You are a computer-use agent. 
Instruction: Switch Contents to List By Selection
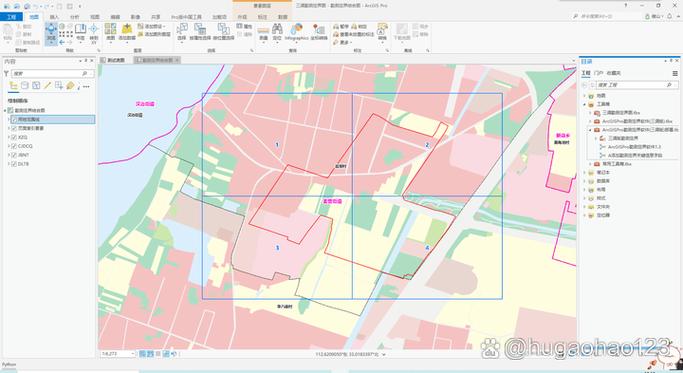pos(36,86)
